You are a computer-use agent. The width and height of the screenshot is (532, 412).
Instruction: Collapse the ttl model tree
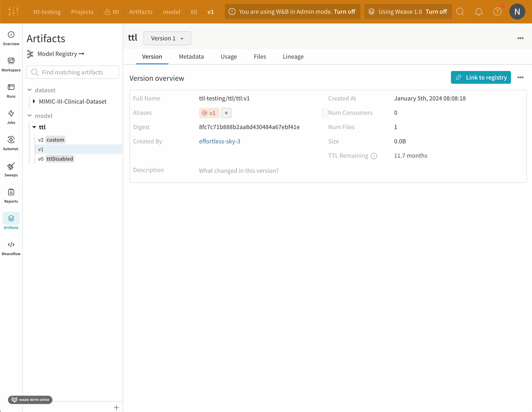click(34, 127)
